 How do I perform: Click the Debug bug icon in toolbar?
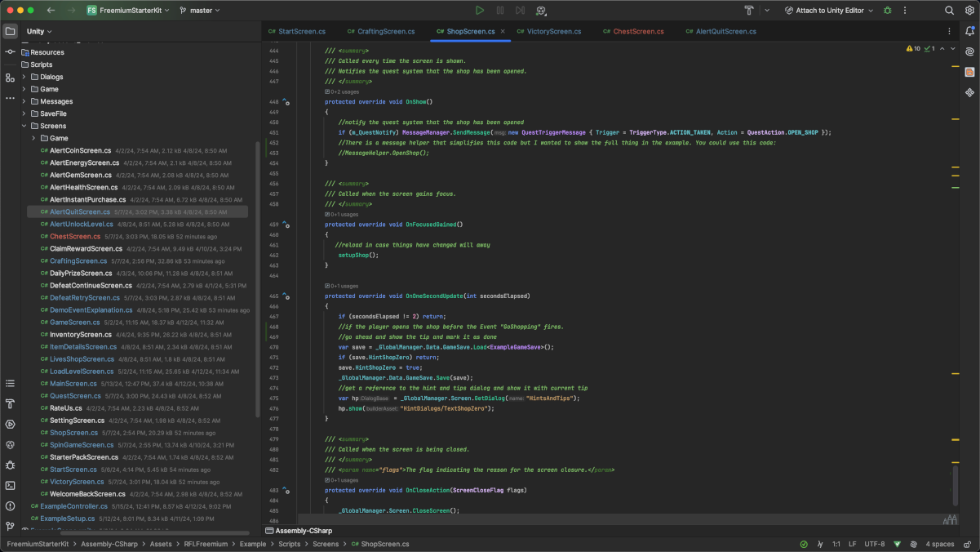pyautogui.click(x=888, y=11)
